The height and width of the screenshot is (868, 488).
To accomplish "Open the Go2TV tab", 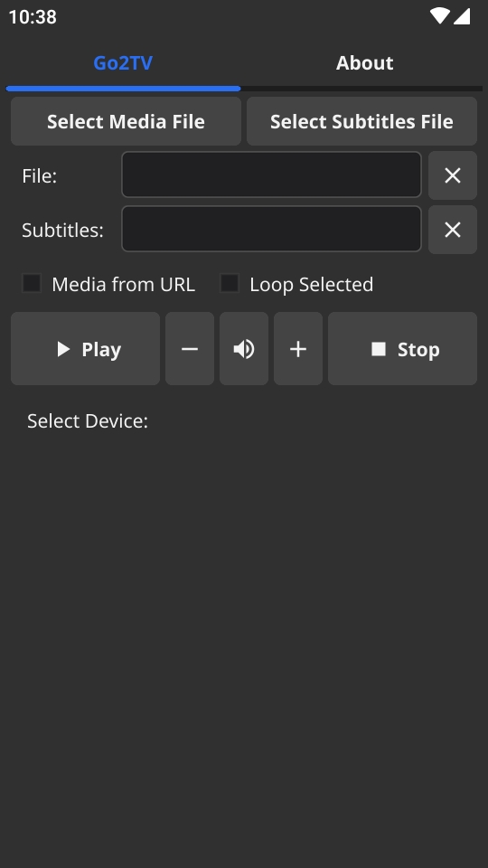I will point(123,63).
